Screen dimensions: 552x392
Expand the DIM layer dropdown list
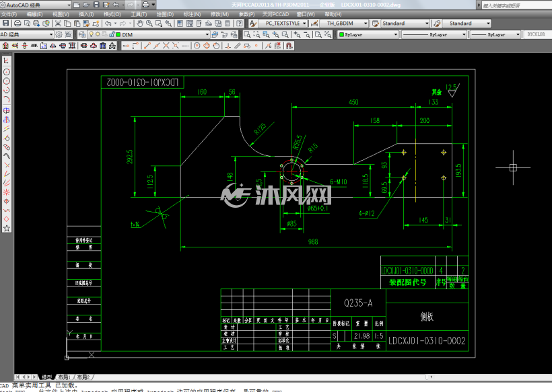tap(207, 34)
